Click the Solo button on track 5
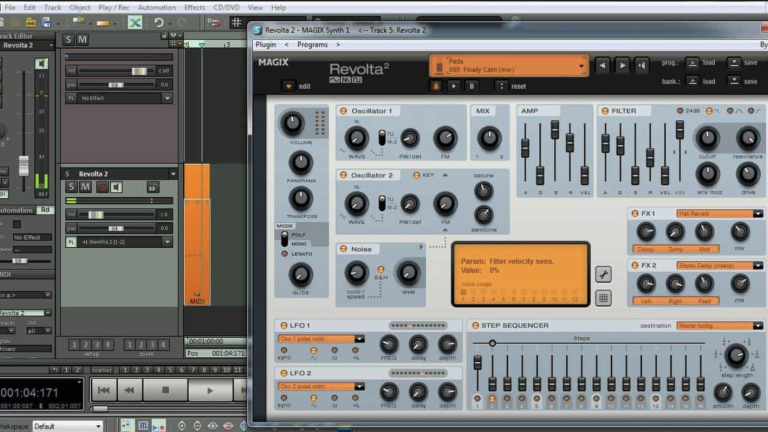Screen dimensions: 768x432 72,187
